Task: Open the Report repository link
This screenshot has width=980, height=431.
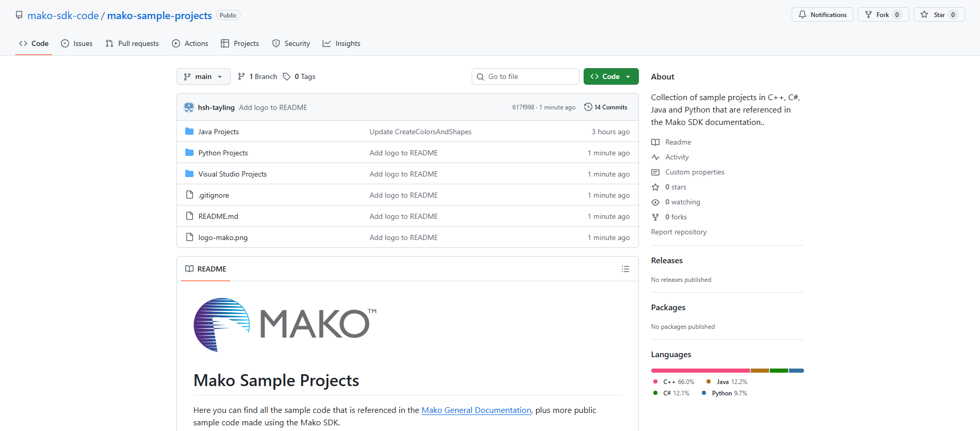Action: click(x=679, y=232)
